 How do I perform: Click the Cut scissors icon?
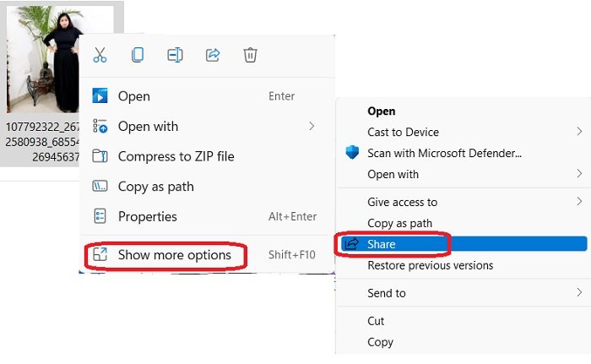tap(100, 55)
